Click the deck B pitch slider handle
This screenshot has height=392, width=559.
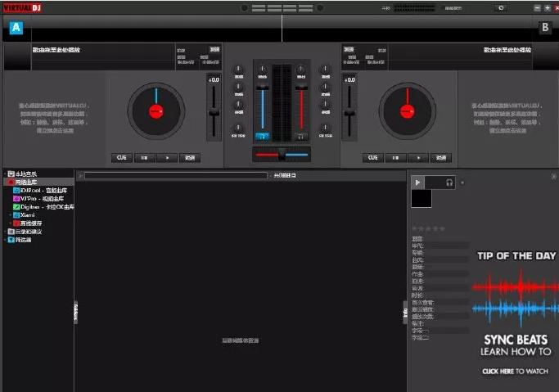point(349,113)
